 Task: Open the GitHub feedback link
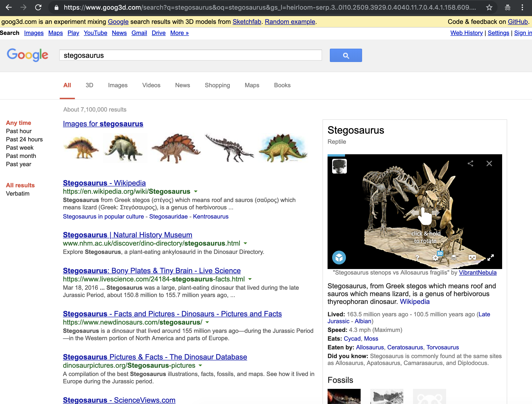(x=518, y=22)
